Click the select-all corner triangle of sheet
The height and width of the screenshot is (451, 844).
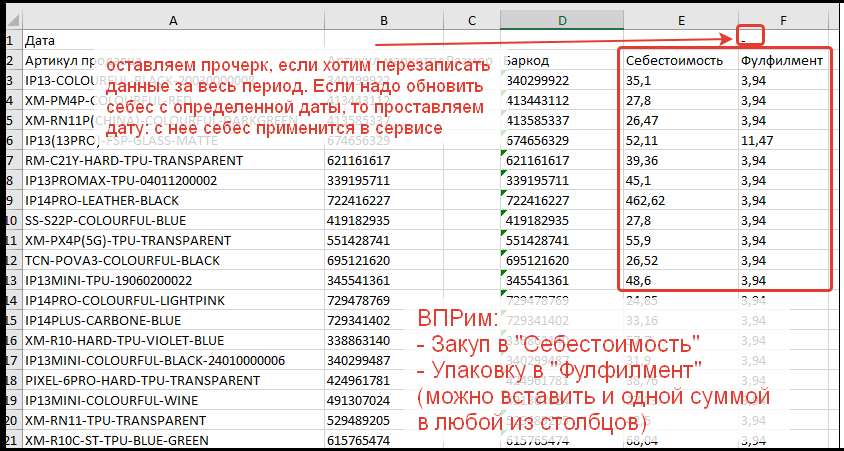[12, 20]
